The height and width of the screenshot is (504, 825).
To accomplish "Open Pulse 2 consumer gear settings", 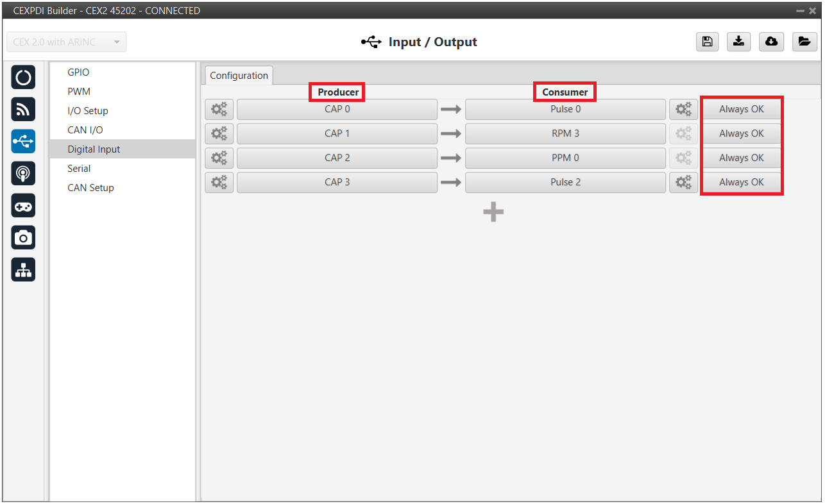I will pos(683,183).
